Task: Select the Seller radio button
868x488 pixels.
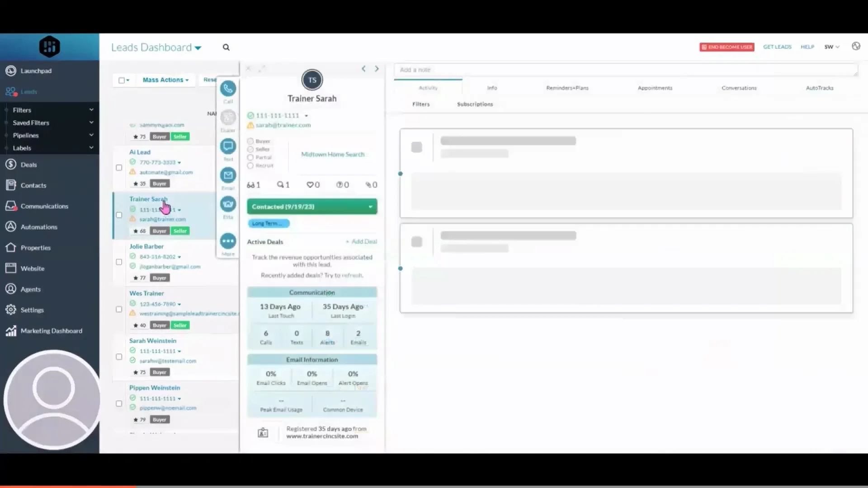Action: pos(250,149)
